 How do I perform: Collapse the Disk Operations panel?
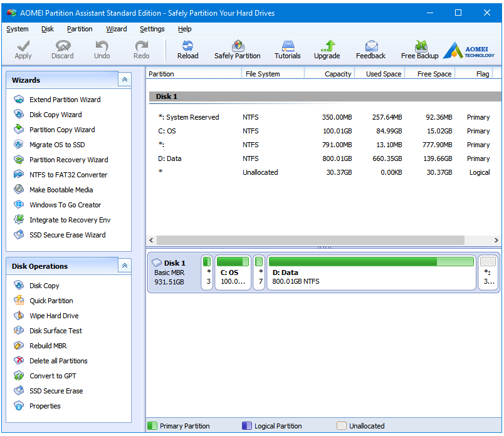pyautogui.click(x=125, y=266)
